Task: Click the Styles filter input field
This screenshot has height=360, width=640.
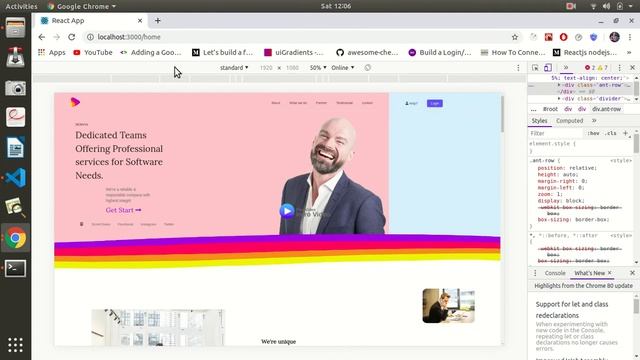Action: pos(556,133)
